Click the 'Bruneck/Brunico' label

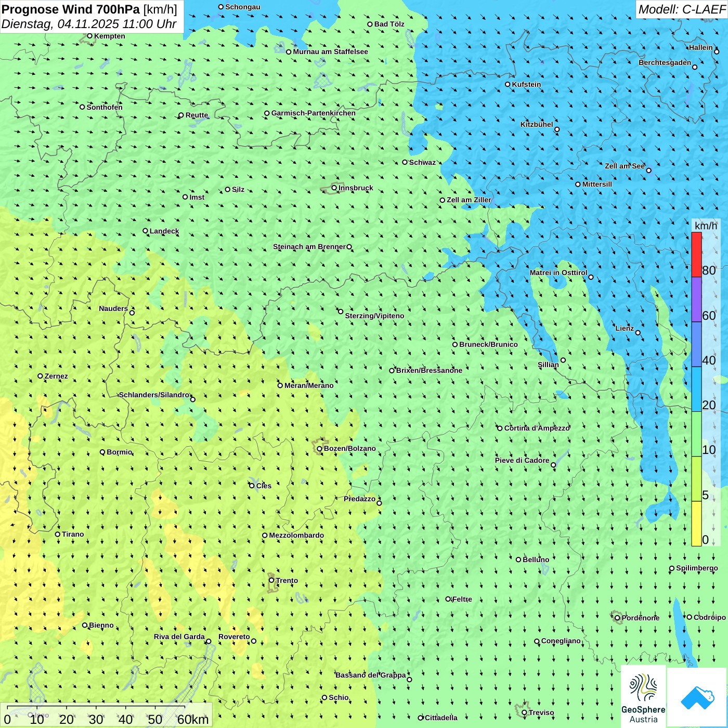pyautogui.click(x=488, y=344)
